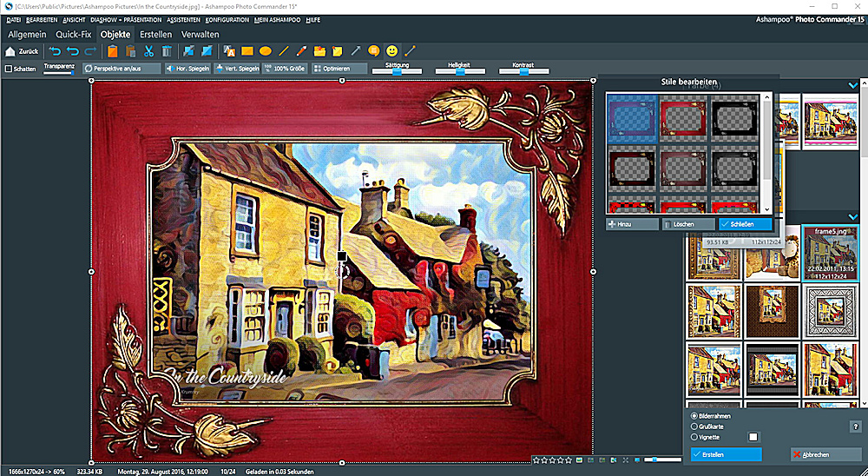This screenshot has width=868, height=476.
Task: Select the yellow rectangle shape tool
Action: (x=247, y=51)
